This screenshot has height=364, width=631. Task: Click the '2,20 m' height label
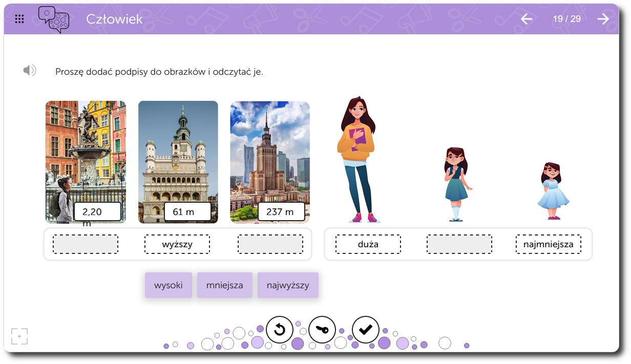click(x=97, y=211)
